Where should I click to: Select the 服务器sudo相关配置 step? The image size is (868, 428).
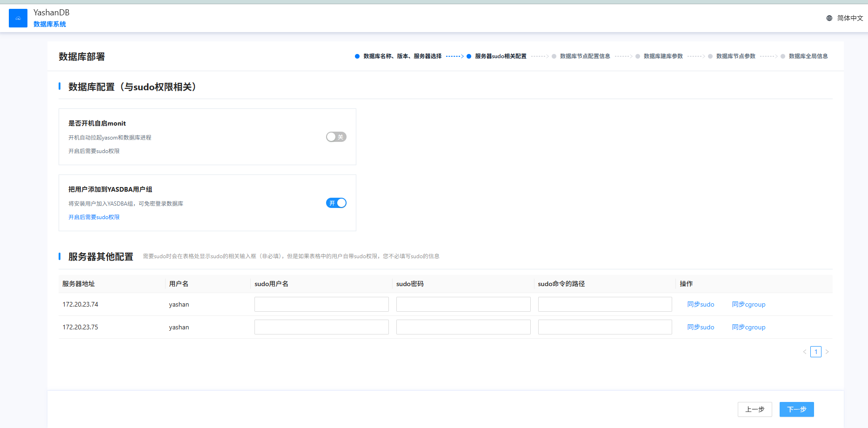(x=500, y=56)
